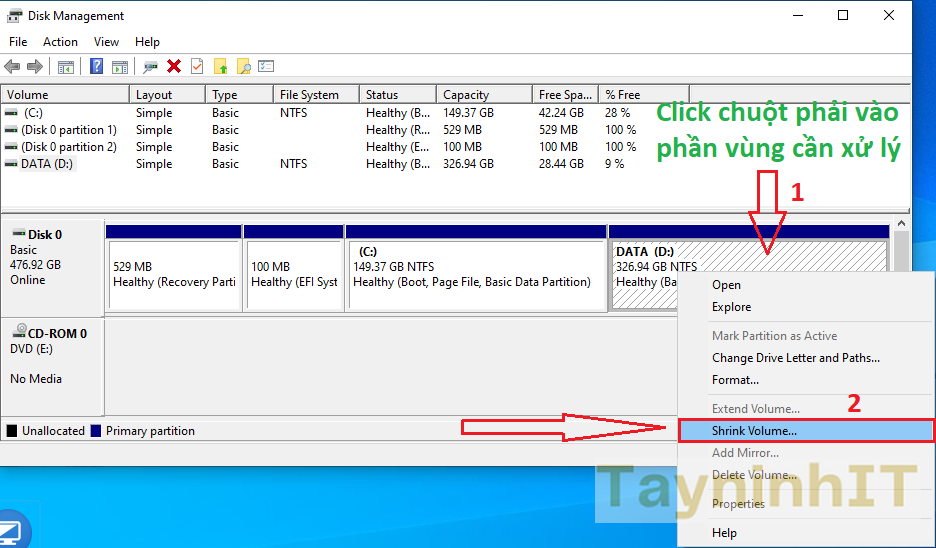Viewport: 936px width, 548px height.
Task: Click Format... in the context menu
Action: [x=735, y=380]
